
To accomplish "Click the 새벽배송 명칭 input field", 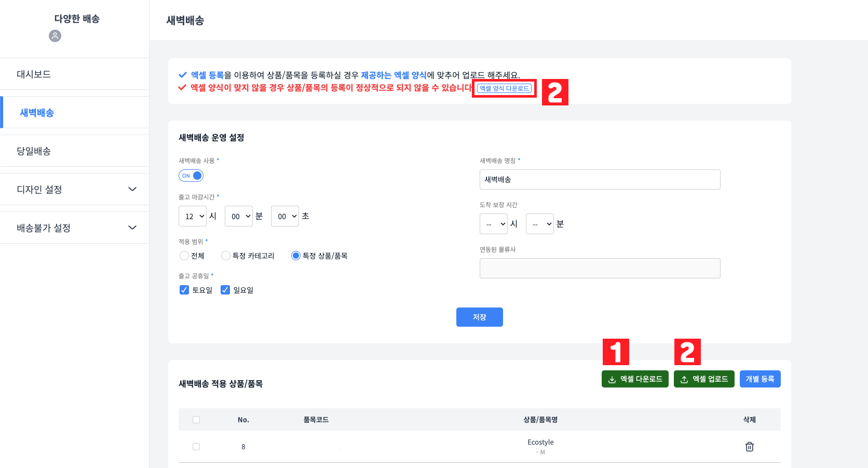I will tap(600, 179).
